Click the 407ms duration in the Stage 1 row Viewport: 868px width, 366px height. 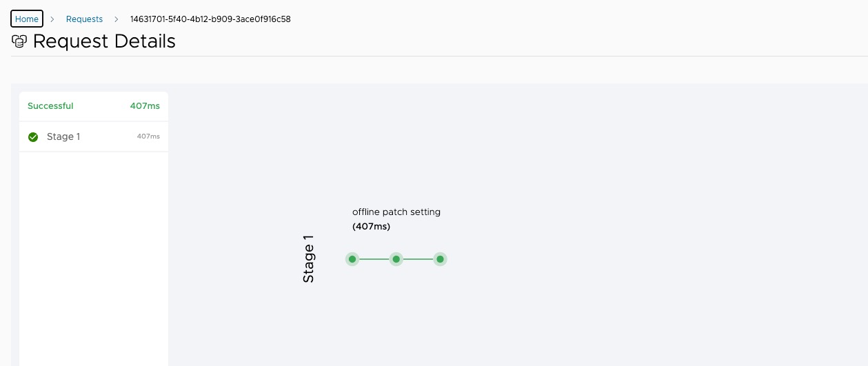click(148, 136)
